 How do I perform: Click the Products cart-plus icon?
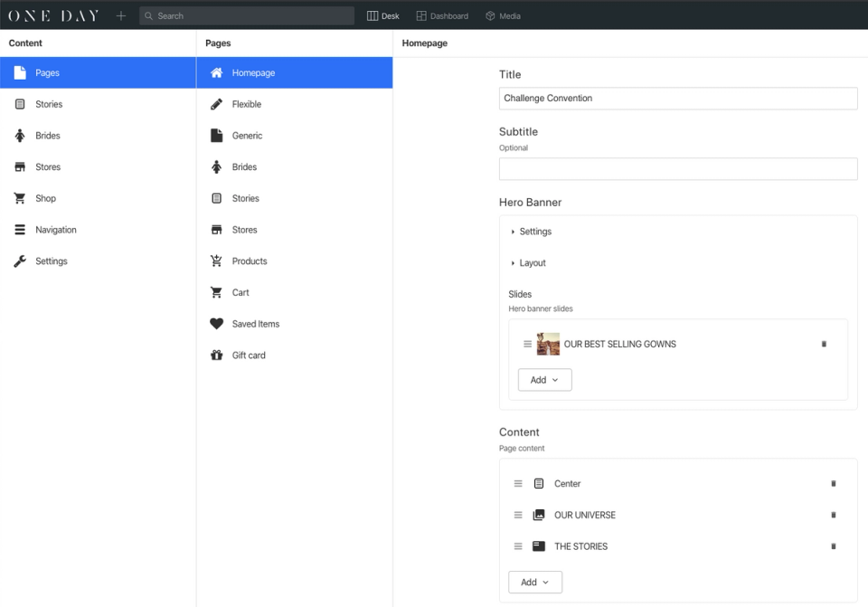point(216,261)
